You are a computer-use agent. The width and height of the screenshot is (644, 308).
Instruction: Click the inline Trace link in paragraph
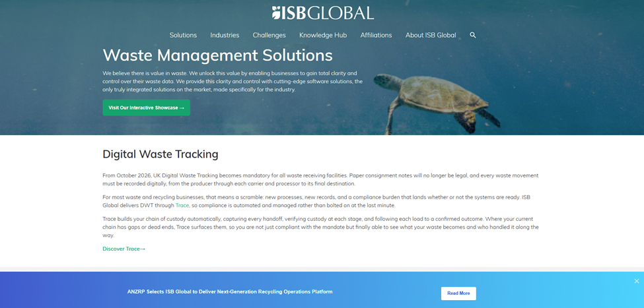[182, 205]
